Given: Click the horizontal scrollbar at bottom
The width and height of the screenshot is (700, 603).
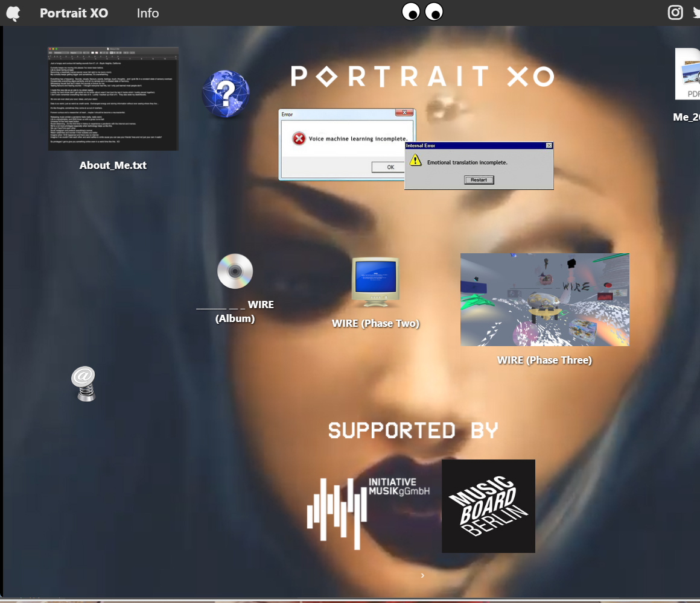Looking at the screenshot, I should 350,599.
